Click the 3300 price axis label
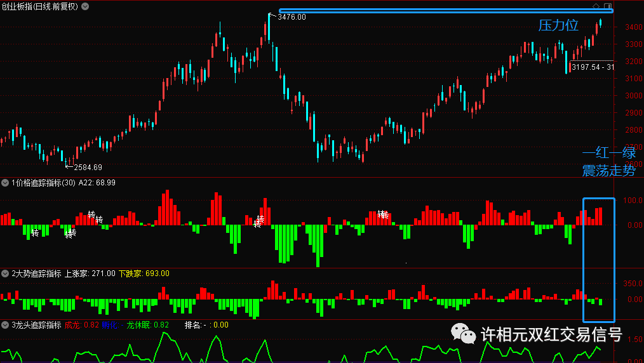 click(634, 44)
